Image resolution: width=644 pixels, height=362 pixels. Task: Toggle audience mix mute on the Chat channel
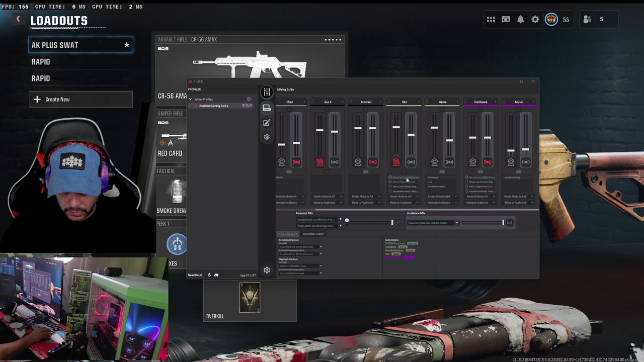pos(296,162)
